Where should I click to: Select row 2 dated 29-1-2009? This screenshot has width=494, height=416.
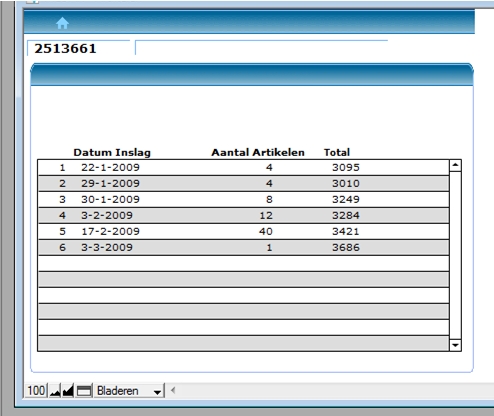[x=244, y=184]
